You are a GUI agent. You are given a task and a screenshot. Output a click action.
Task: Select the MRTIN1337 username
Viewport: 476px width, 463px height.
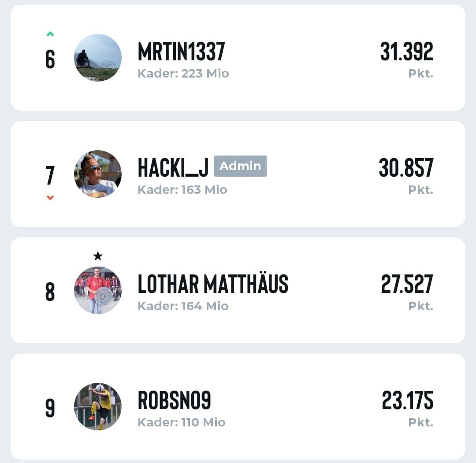click(x=181, y=52)
